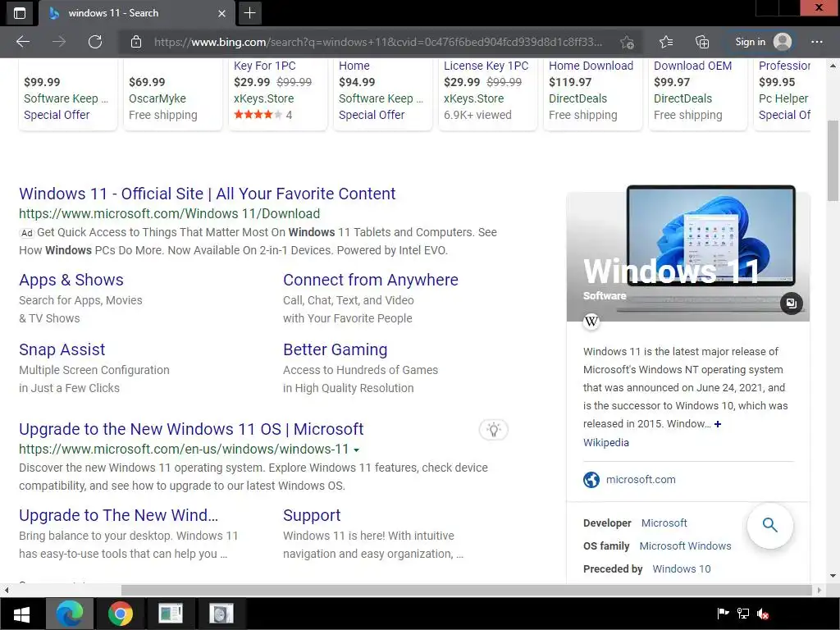Sign in to Edge profile
The width and height of the screenshot is (840, 630).
click(762, 42)
